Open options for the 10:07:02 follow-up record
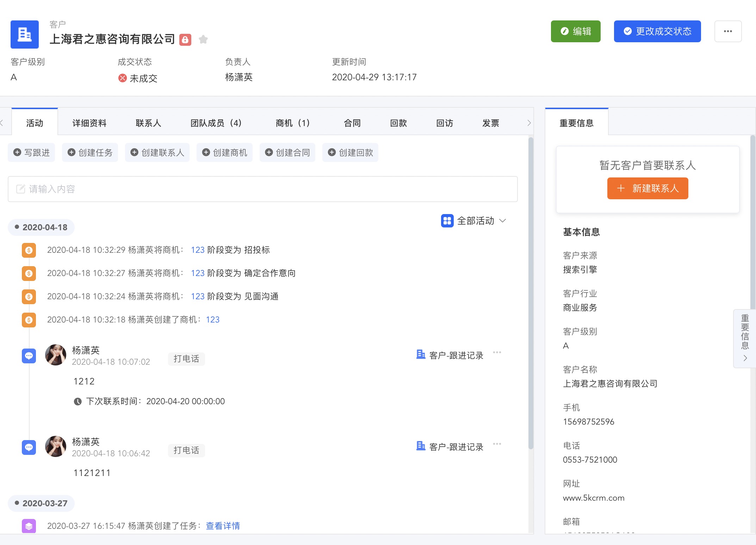Image resolution: width=756 pixels, height=545 pixels. point(497,352)
